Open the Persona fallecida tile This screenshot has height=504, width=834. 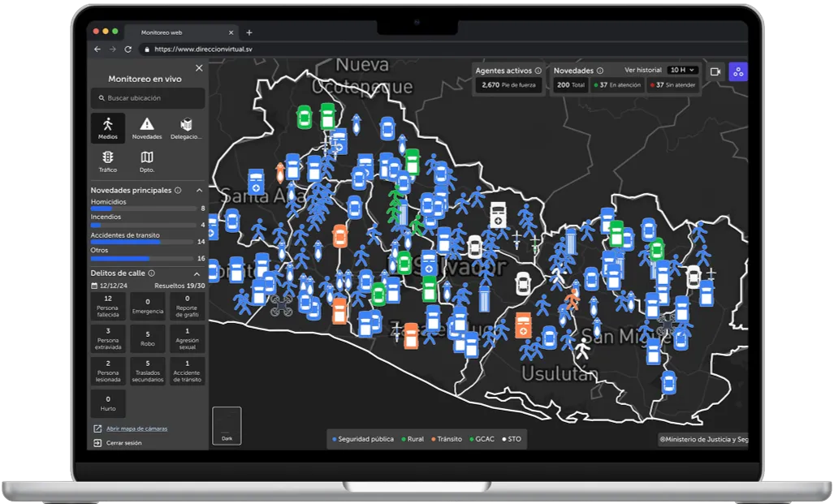(108, 306)
